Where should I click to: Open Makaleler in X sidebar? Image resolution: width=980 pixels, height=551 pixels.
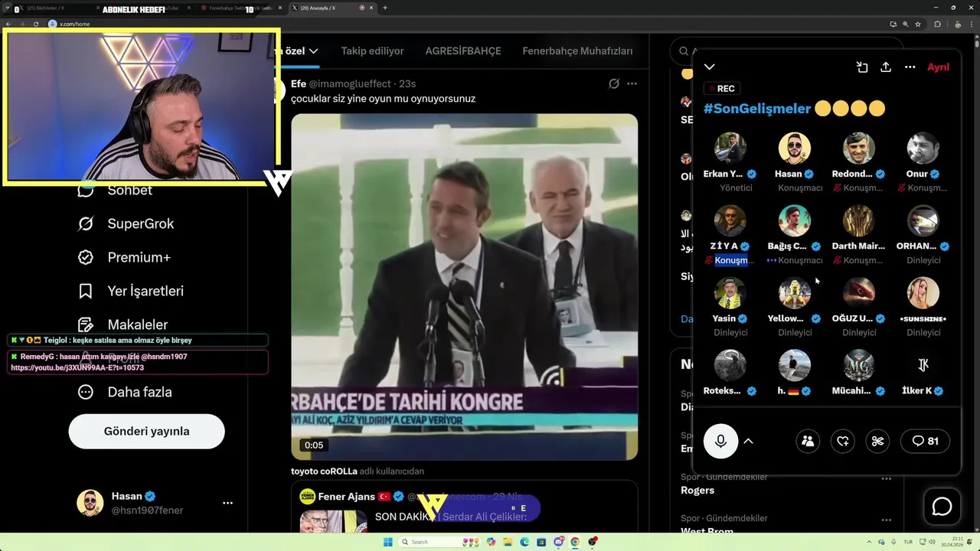[123, 324]
